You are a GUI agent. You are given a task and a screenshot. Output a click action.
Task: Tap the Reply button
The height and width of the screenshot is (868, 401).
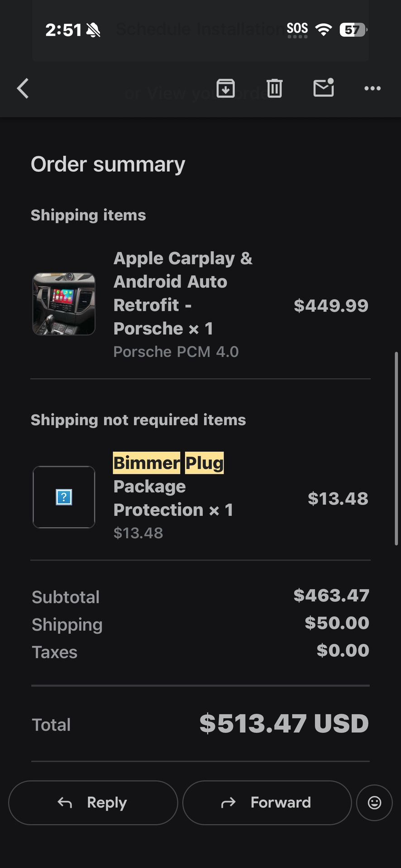click(x=93, y=802)
